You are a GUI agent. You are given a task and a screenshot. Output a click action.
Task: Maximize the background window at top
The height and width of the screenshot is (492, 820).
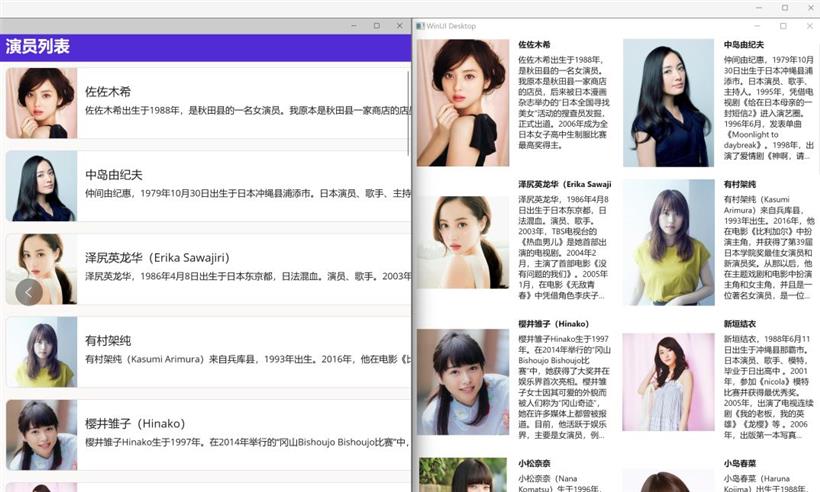click(785, 8)
